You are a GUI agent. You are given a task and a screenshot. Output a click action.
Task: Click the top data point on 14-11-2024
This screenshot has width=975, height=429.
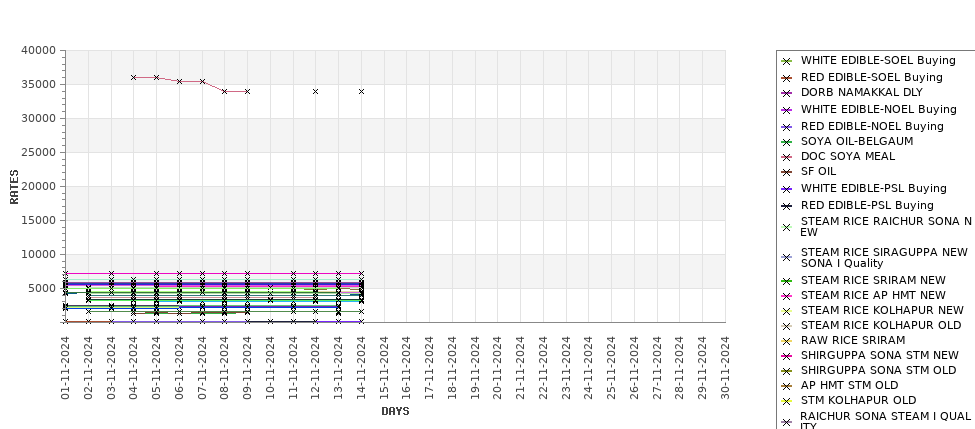tap(361, 91)
